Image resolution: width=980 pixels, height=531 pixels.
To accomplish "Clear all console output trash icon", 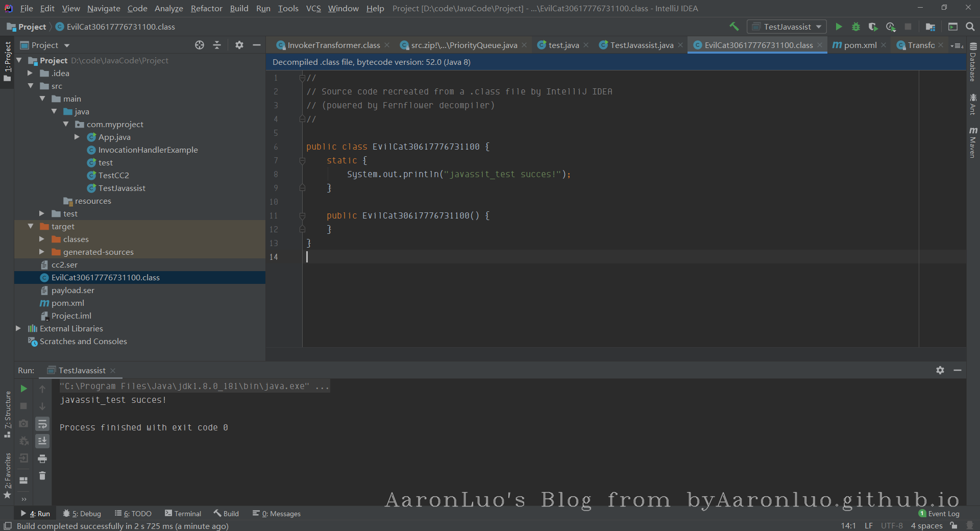I will pyautogui.click(x=42, y=476).
